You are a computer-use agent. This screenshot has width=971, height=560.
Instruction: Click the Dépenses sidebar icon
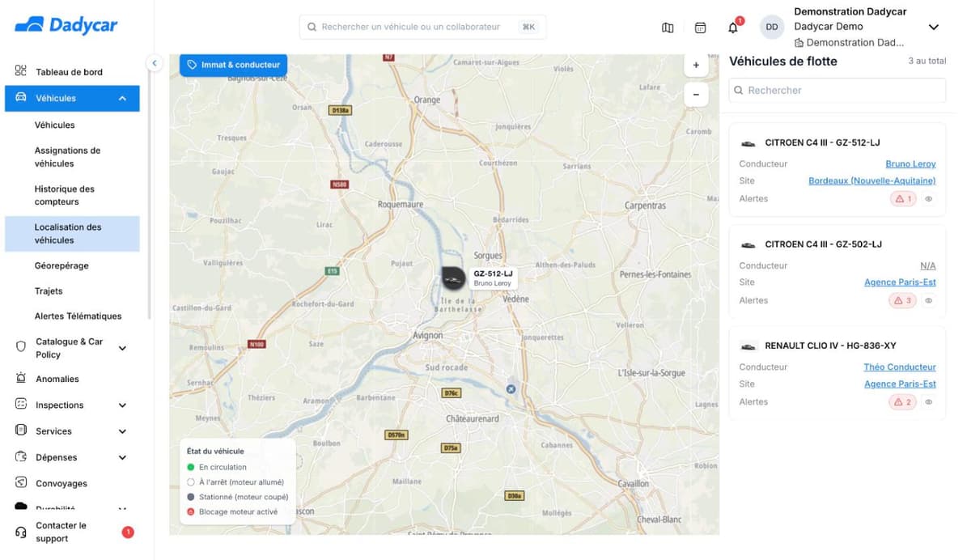[x=21, y=456]
